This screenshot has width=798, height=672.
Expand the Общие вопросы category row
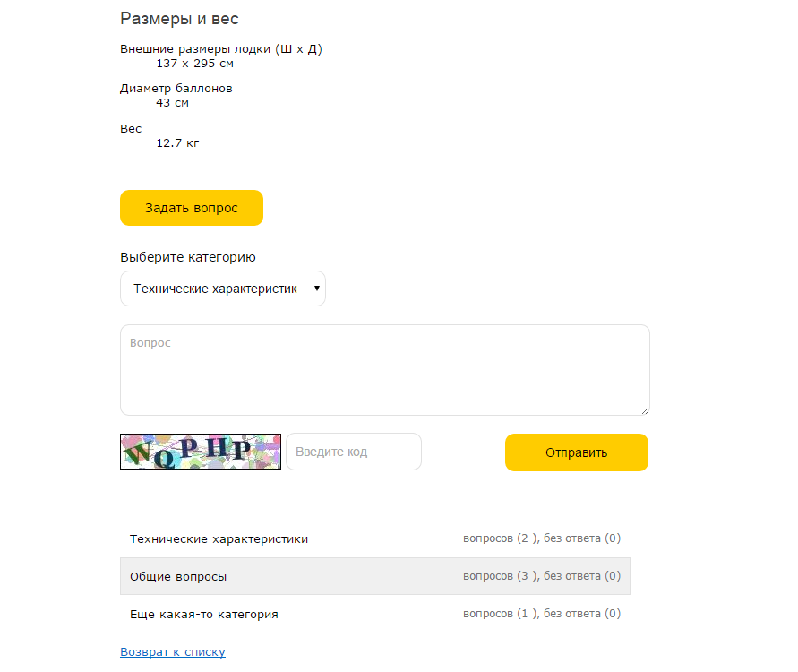coord(178,576)
